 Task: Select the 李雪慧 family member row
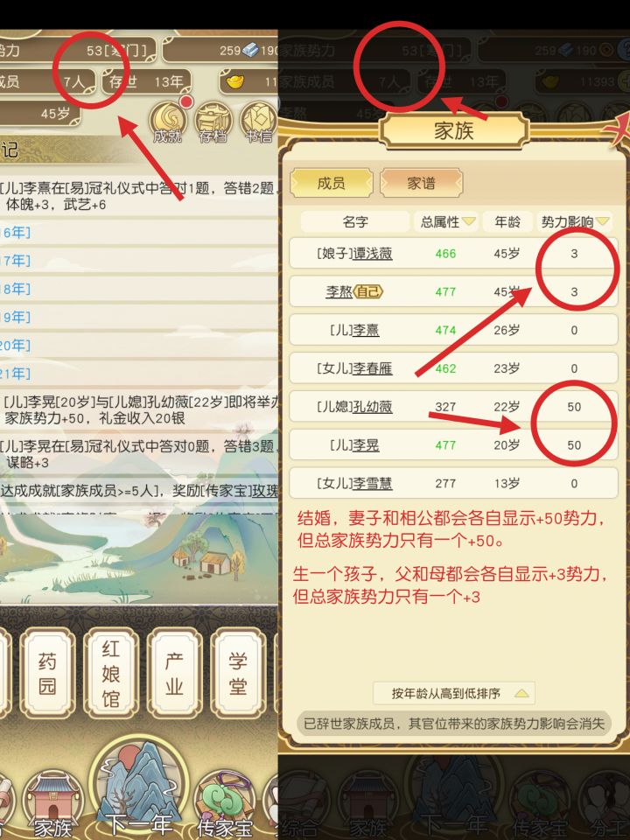[x=453, y=483]
